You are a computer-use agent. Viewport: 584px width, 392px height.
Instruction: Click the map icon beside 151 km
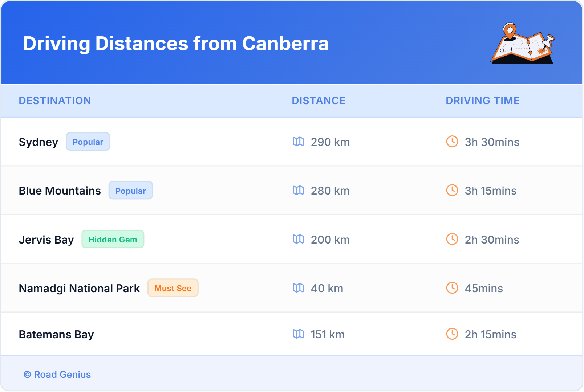coord(298,334)
